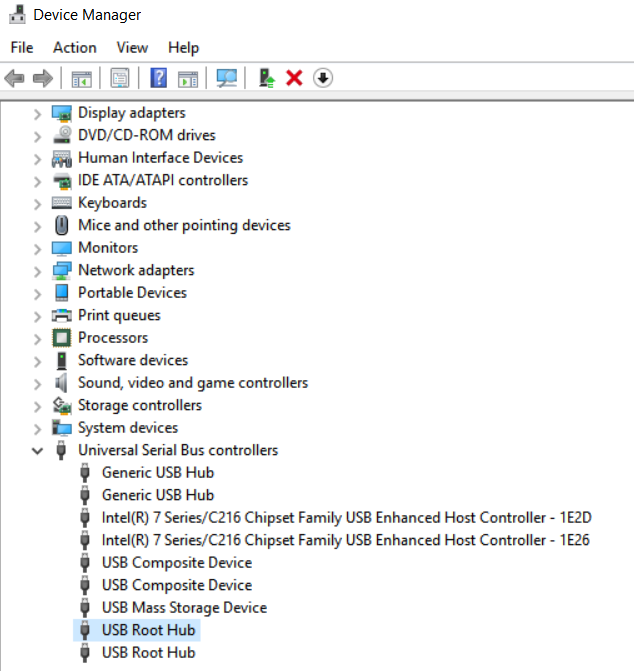
Task: Expand the Keyboards node
Action: click(38, 204)
